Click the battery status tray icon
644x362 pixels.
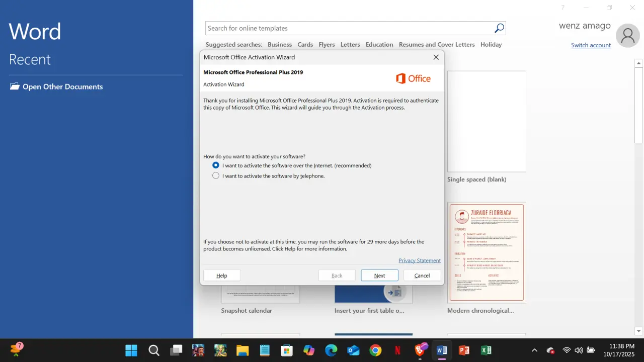tap(591, 350)
